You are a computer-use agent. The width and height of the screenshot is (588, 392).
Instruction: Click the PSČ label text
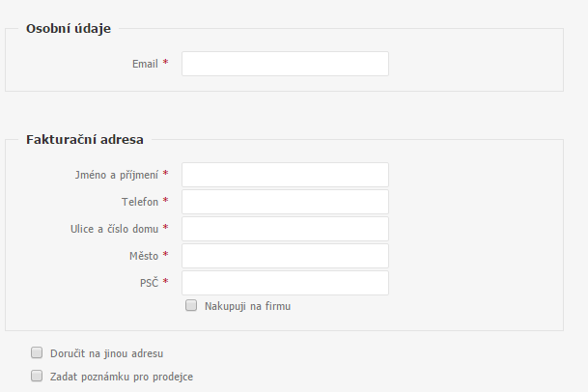pos(150,283)
